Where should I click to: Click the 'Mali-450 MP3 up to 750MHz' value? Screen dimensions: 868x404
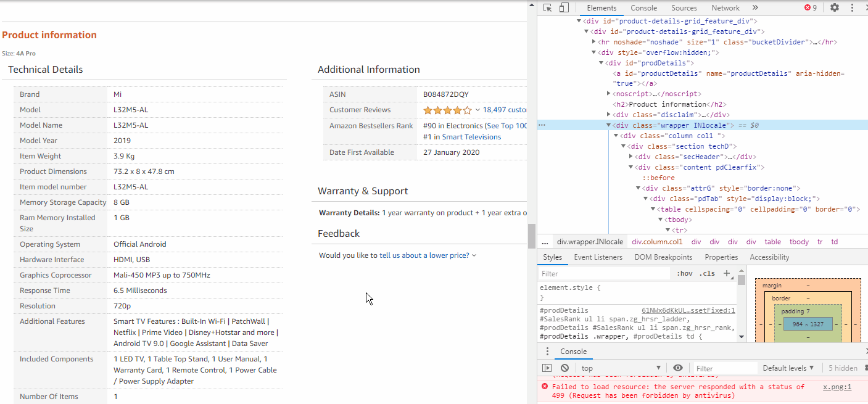pyautogui.click(x=162, y=275)
